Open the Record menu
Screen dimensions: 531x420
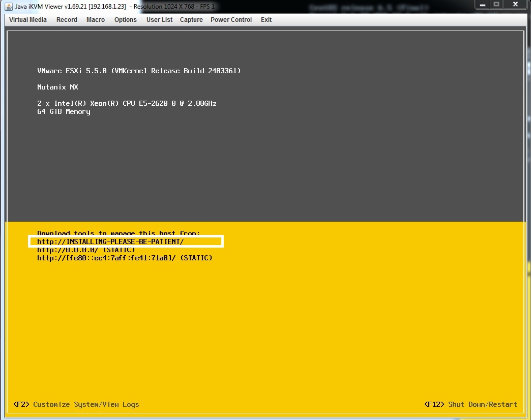(x=67, y=20)
